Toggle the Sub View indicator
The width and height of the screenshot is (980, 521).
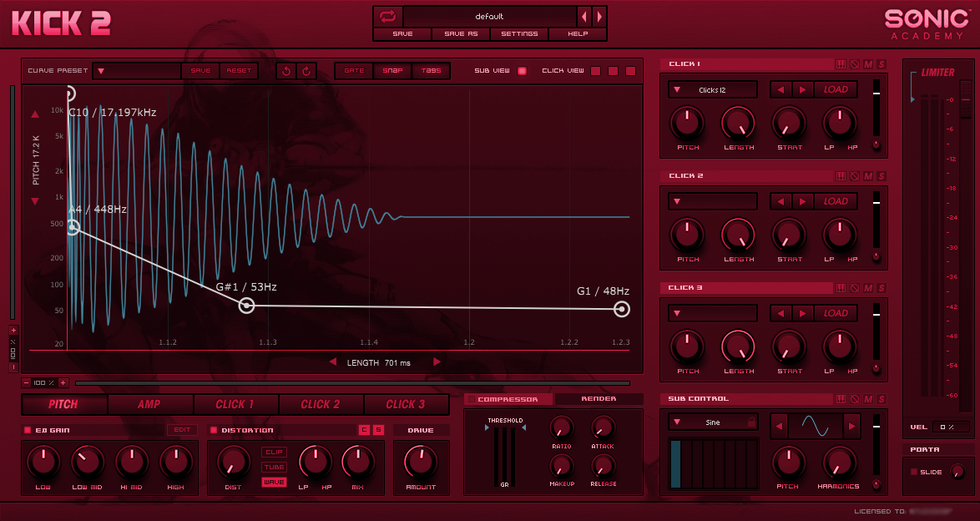522,71
